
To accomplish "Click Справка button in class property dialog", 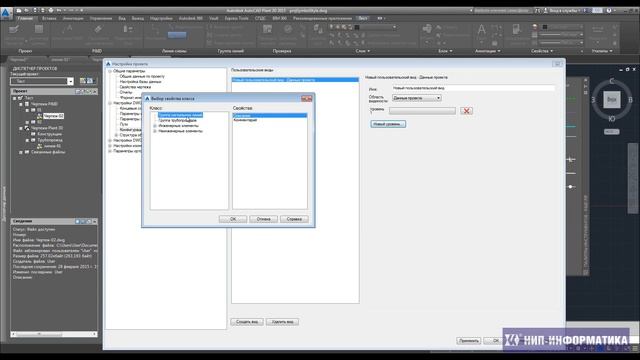I will (294, 219).
